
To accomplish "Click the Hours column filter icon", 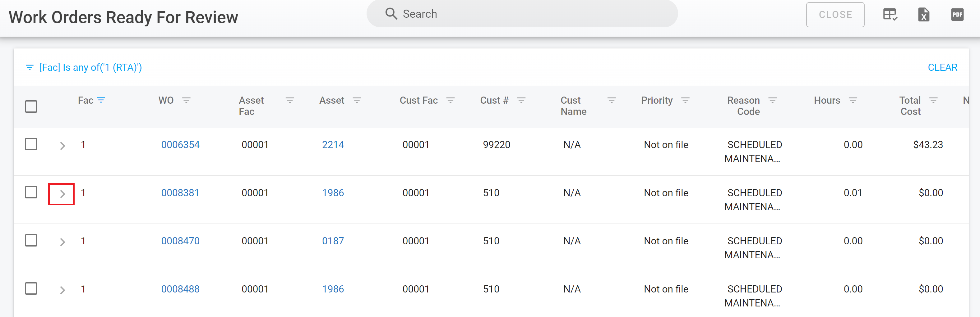I will [853, 100].
